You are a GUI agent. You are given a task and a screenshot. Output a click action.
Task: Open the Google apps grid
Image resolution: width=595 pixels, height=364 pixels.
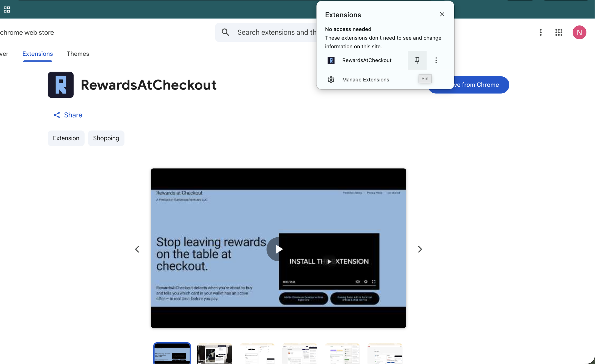559,32
